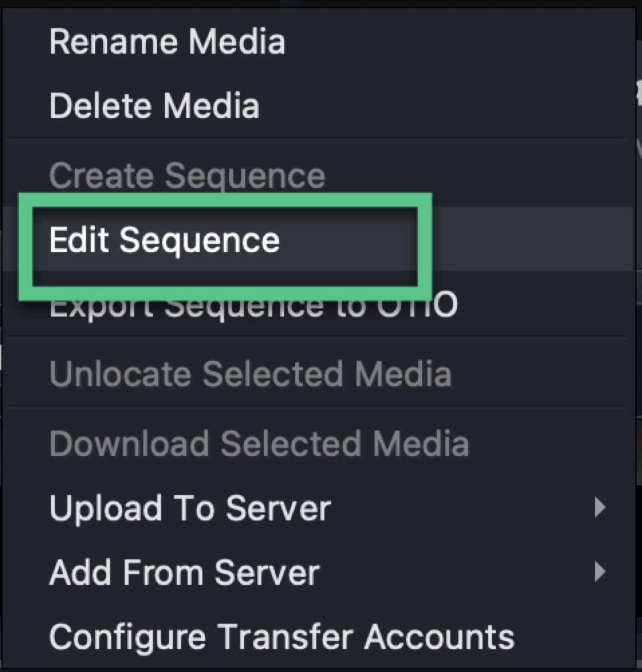The height and width of the screenshot is (672, 642).
Task: Click the Configure Transfer Accounts bottom entry
Action: (281, 636)
